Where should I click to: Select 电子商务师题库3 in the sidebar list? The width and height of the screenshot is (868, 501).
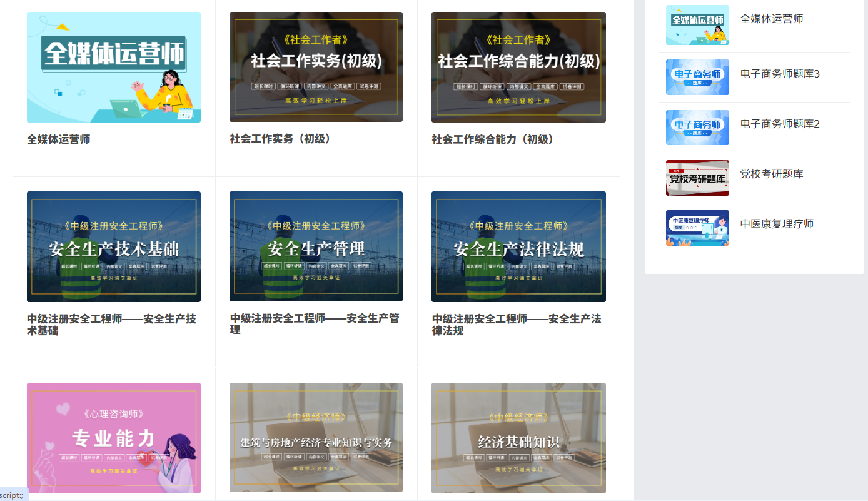click(x=780, y=74)
